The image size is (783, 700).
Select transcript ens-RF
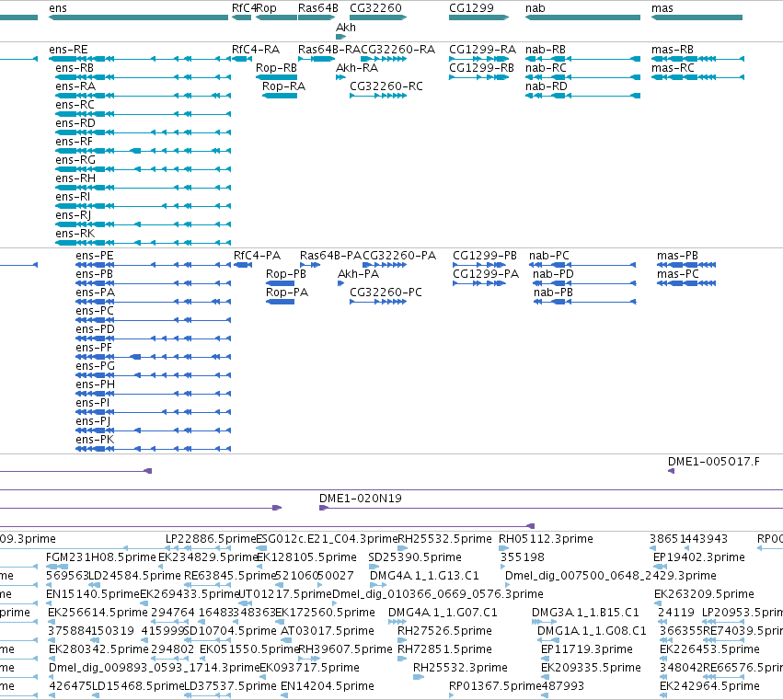coord(144,151)
